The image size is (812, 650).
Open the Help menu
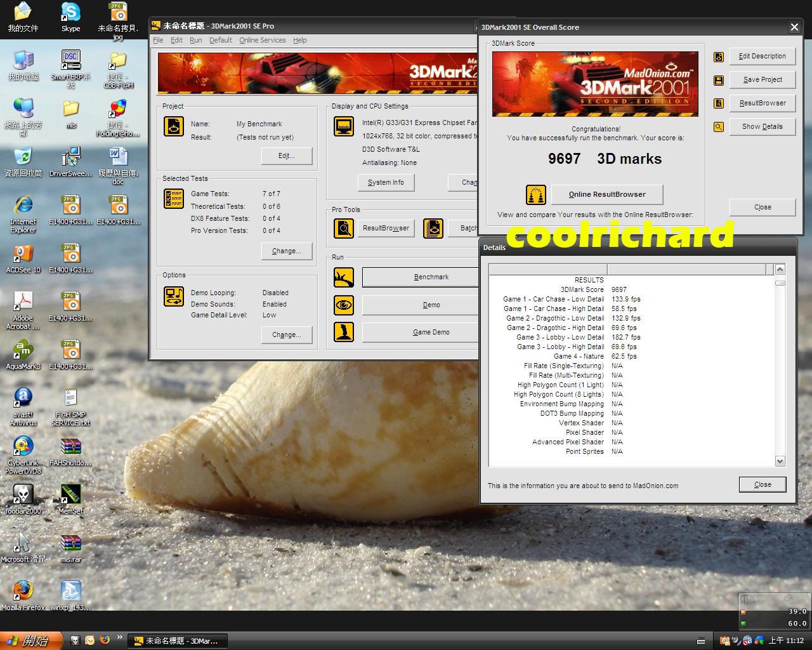coord(300,40)
